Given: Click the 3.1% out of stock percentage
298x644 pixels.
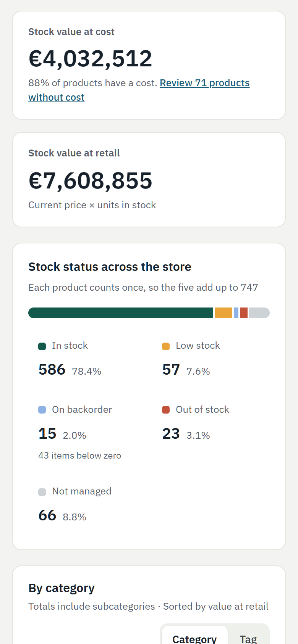Looking at the screenshot, I should pos(198,435).
